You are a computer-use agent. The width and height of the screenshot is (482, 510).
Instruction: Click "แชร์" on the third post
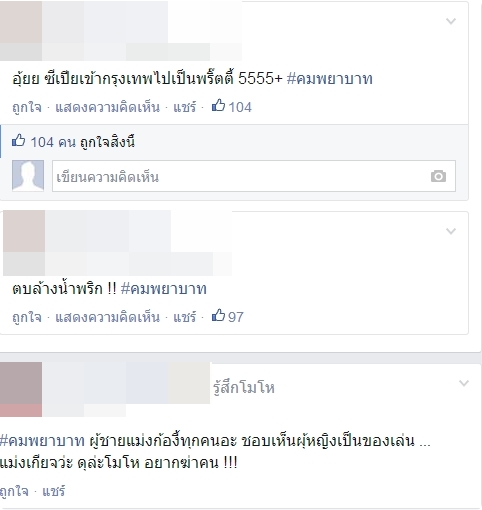click(x=53, y=491)
